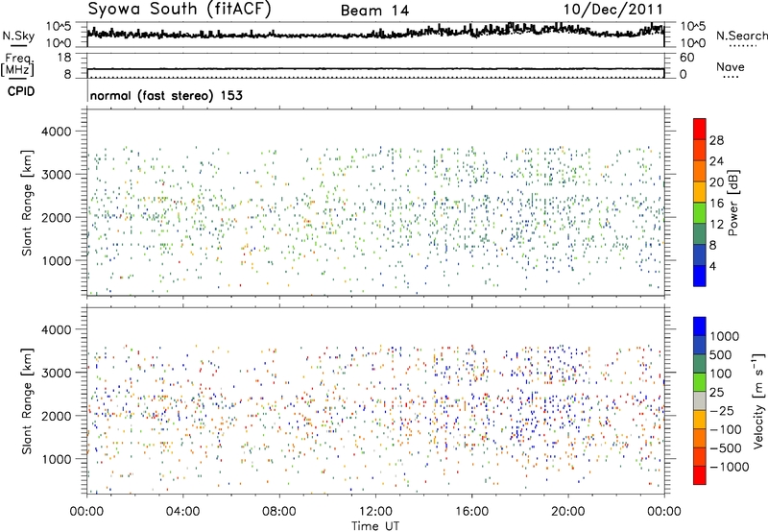Click the "Beam 14" label
Viewport: 768px width, 532px height.
click(374, 11)
